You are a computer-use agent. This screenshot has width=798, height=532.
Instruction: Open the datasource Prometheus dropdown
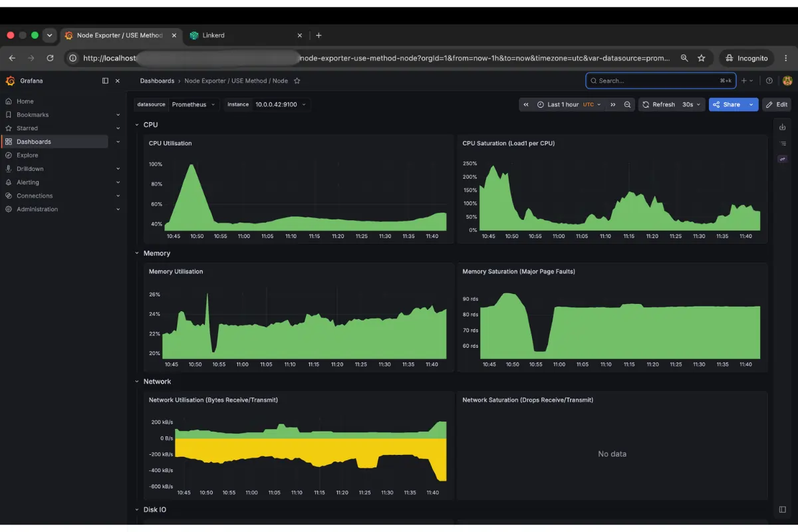[x=194, y=104]
